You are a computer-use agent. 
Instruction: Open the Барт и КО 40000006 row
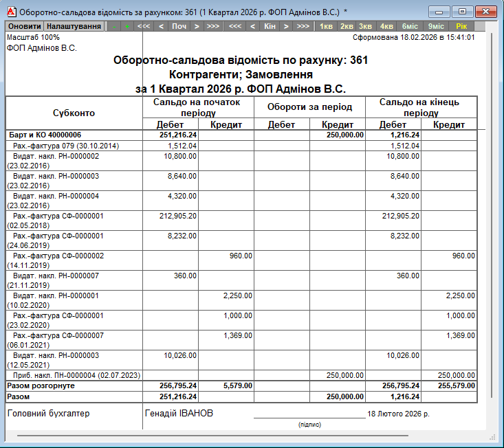click(x=45, y=135)
